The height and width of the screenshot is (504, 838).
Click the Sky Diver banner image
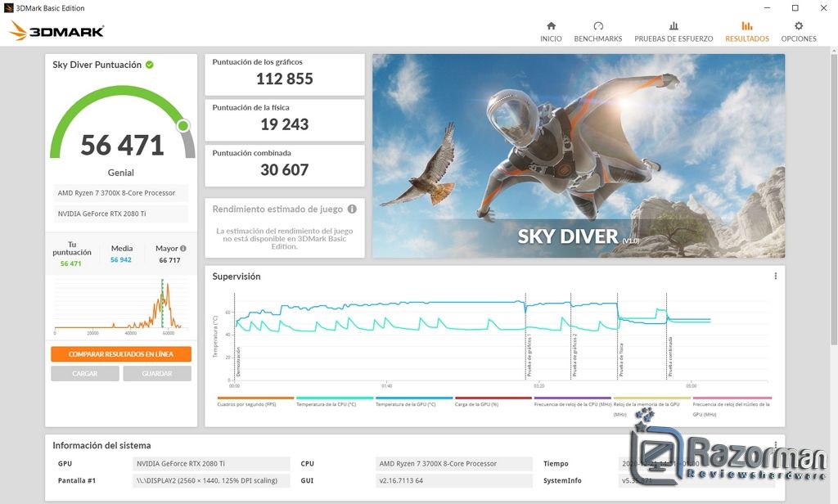[579, 155]
